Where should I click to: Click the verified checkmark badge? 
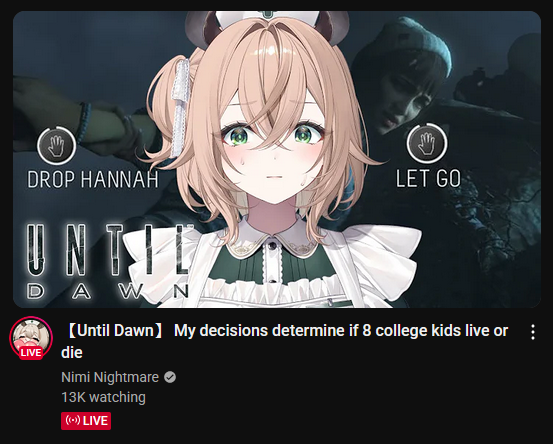tap(170, 377)
